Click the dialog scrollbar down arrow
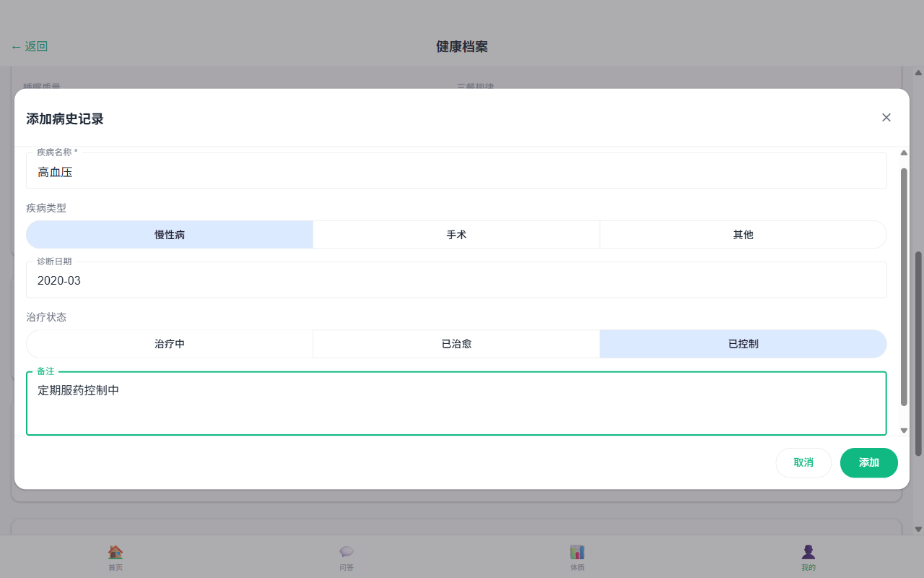 (904, 431)
